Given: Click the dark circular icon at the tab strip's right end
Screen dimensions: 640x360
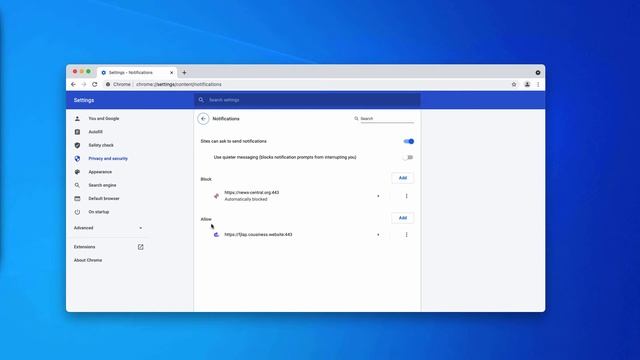Looking at the screenshot, I should click(538, 73).
